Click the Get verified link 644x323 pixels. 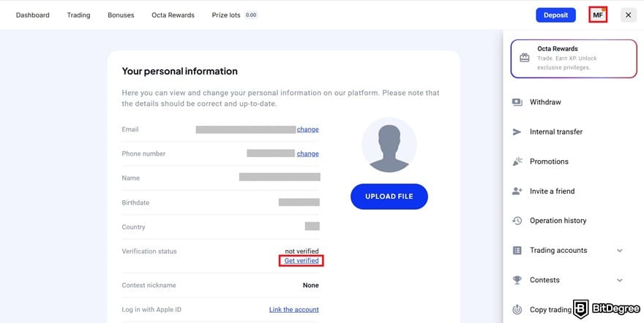(302, 261)
